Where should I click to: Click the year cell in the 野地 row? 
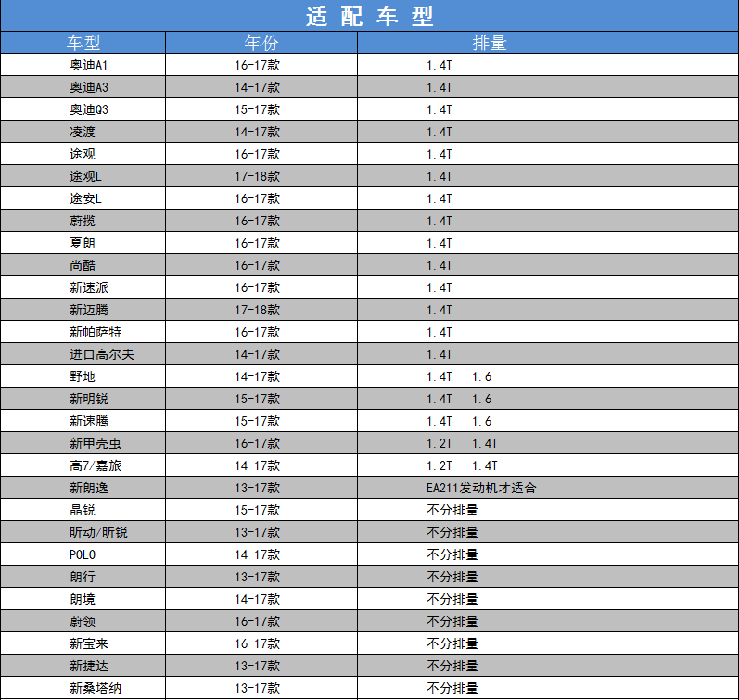[261, 376]
